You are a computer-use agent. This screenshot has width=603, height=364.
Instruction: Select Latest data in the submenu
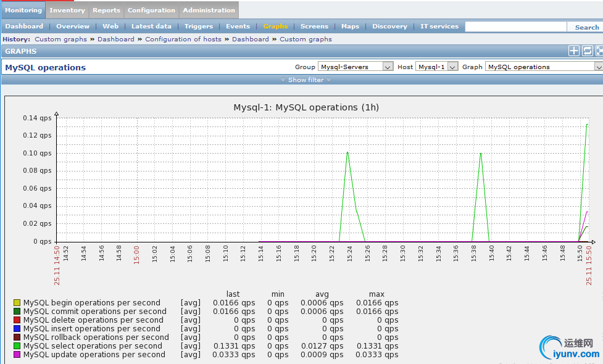tap(151, 27)
